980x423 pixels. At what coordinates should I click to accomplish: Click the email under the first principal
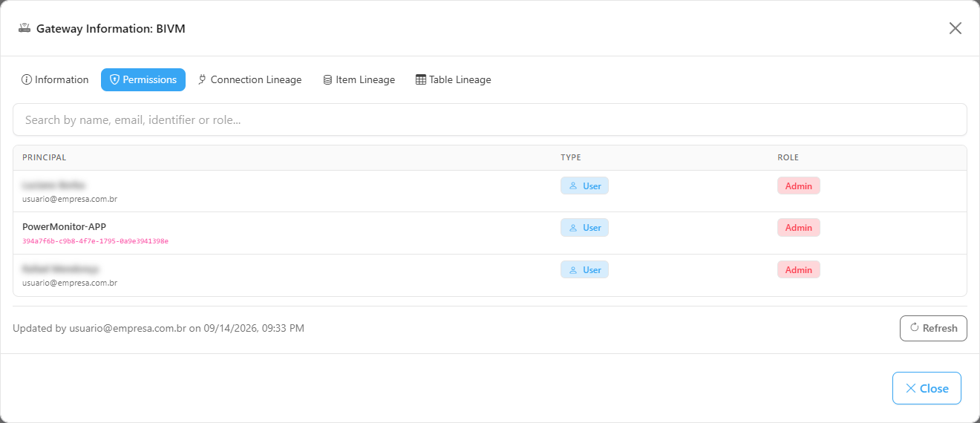pos(70,199)
